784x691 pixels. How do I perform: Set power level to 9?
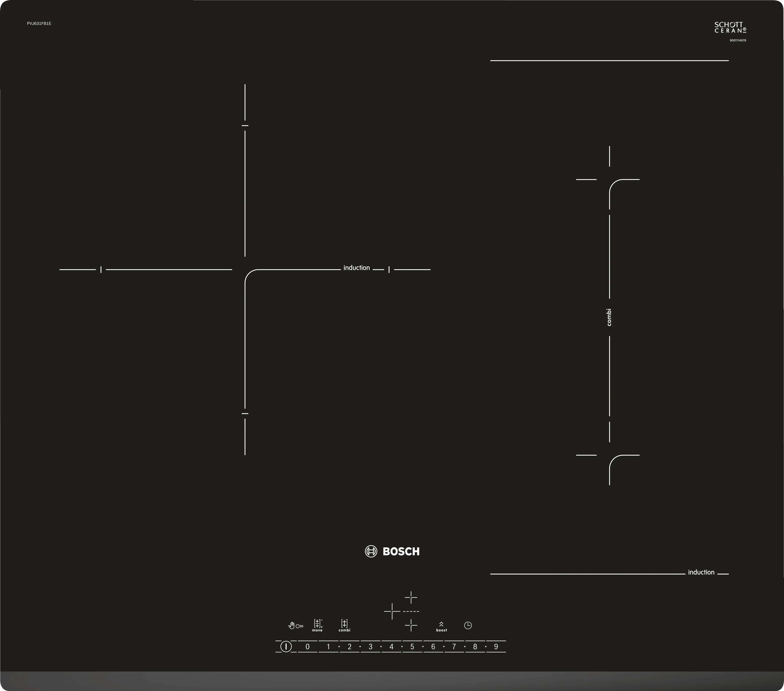pos(496,647)
